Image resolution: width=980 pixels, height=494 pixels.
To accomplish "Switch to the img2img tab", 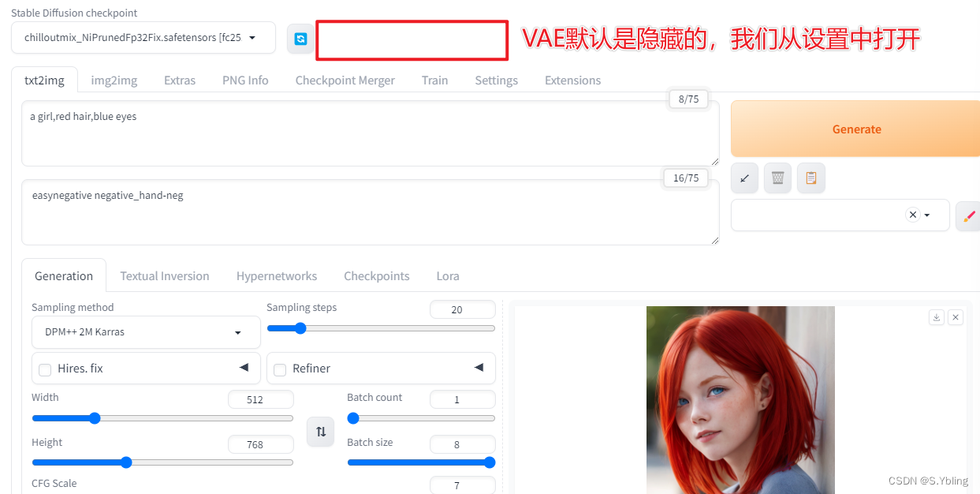I will (x=114, y=80).
